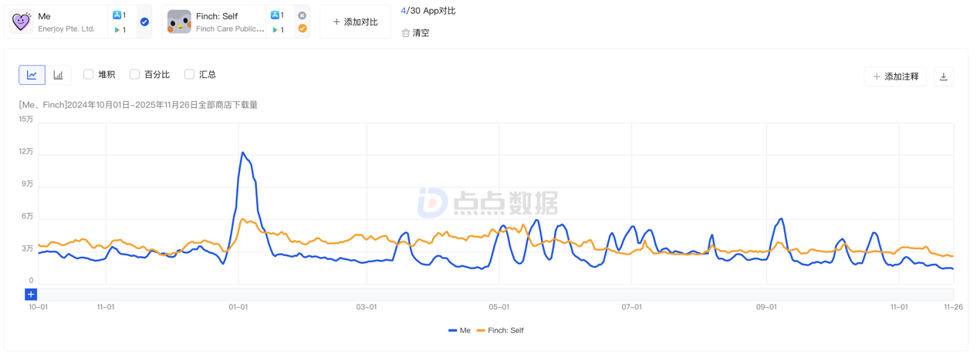The image size is (980, 361).
Task: Check the 汇总 (summary) checkbox
Action: click(189, 74)
